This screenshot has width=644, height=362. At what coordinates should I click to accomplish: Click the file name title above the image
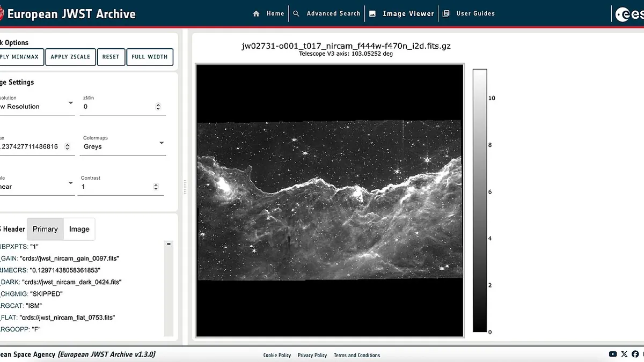click(x=346, y=46)
